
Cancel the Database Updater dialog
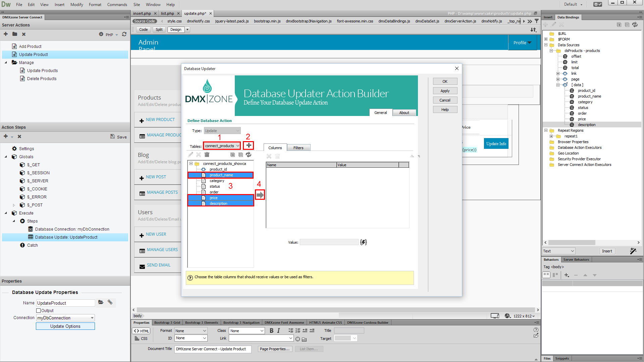(x=445, y=100)
